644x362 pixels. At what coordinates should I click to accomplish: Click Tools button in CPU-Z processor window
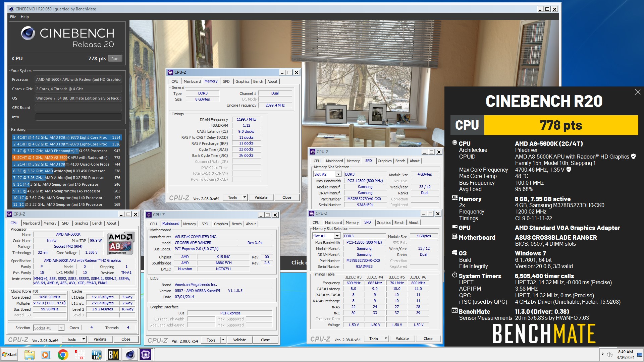(x=71, y=340)
